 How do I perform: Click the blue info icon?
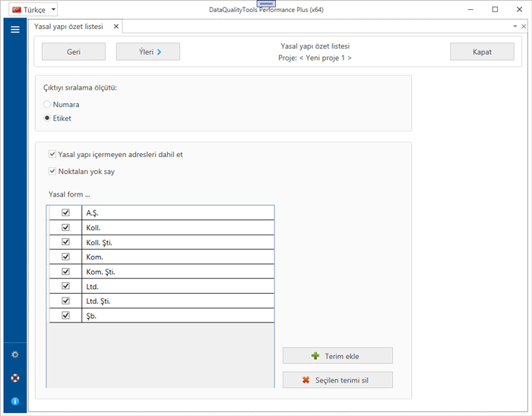pyautogui.click(x=14, y=401)
